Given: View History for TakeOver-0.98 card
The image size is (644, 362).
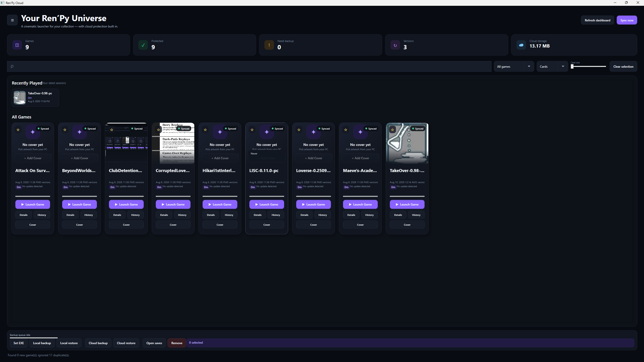Looking at the screenshot, I should [x=416, y=215].
